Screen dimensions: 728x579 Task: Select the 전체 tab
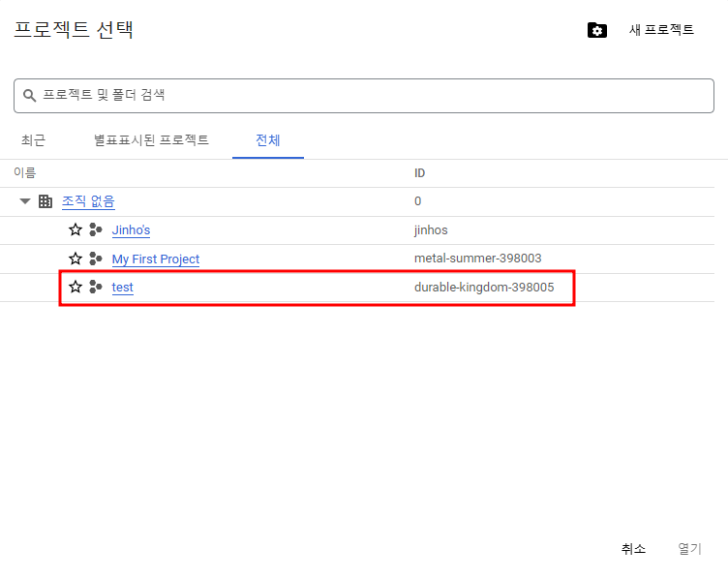tap(268, 140)
